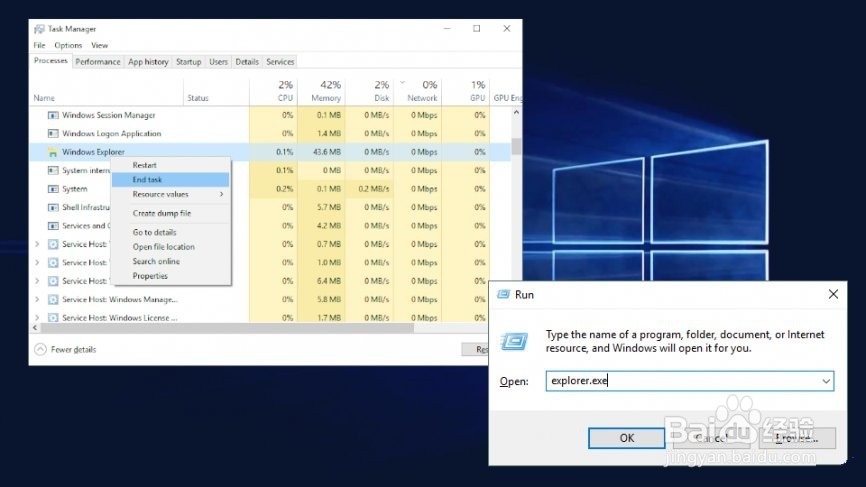Click the partially hidden Restart button
Image resolution: width=866 pixels, height=487 pixels.
(476, 350)
